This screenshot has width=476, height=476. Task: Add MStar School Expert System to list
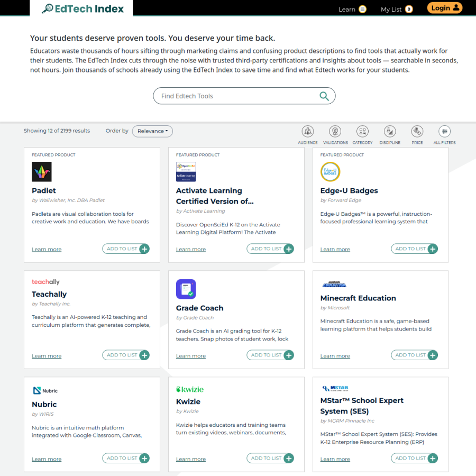point(414,458)
